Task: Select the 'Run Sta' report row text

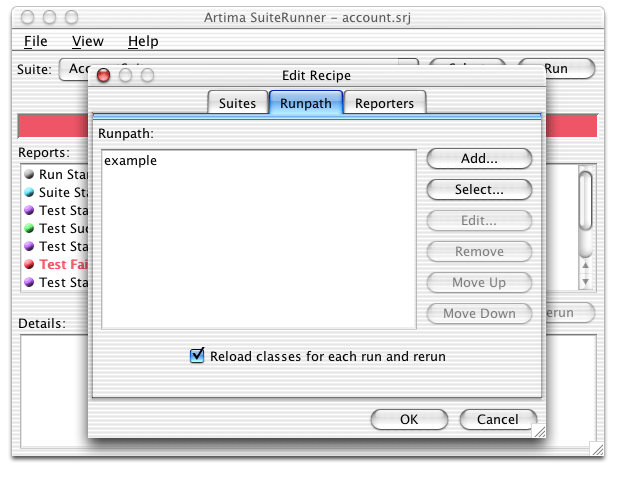Action: [63, 174]
